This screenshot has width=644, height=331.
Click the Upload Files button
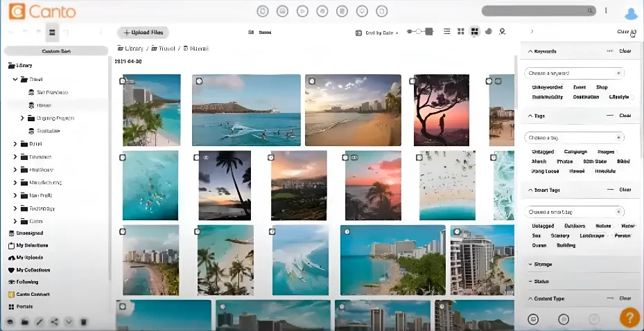[143, 33]
